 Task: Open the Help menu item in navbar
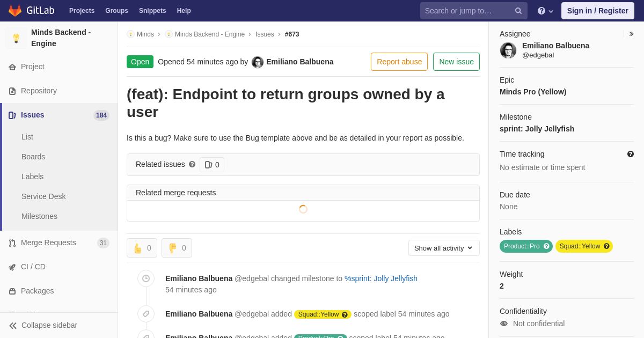point(184,11)
